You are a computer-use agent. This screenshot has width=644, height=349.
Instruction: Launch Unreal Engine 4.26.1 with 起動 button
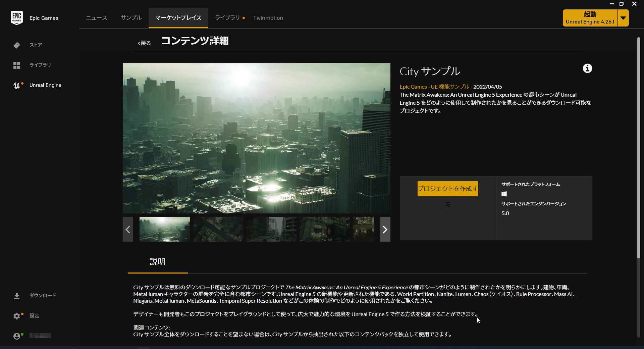(x=590, y=18)
